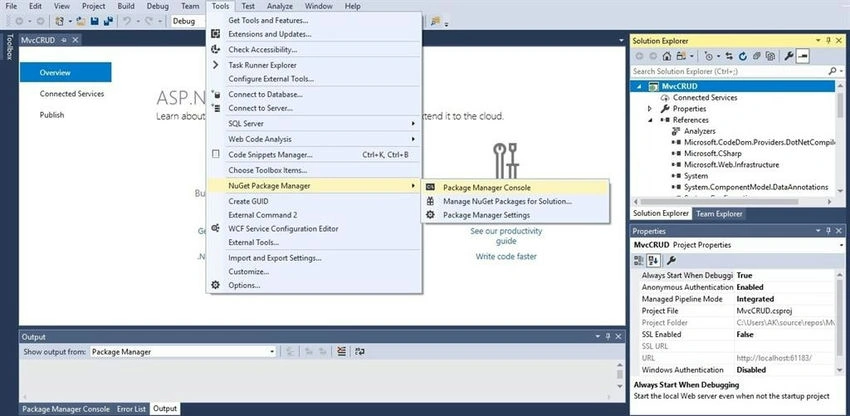Screen dimensions: 850x416
Task: Click the Alphabetical sort icon in Properties panel
Action: tap(653, 260)
